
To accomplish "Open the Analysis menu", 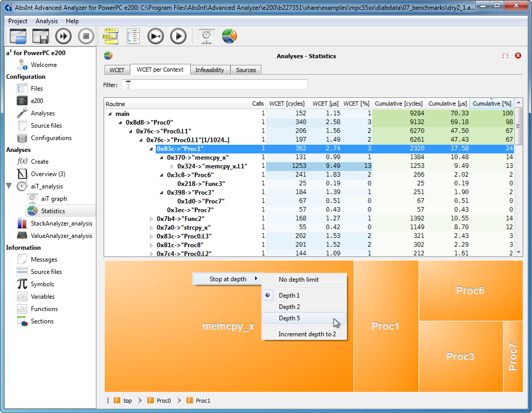I will pos(46,21).
